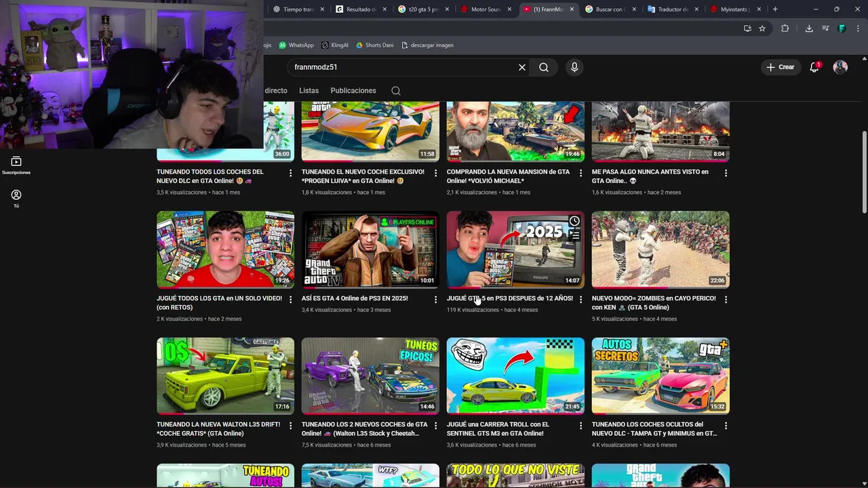Open the troll face 21:45 video thumbnail
The image size is (868, 488).
515,375
